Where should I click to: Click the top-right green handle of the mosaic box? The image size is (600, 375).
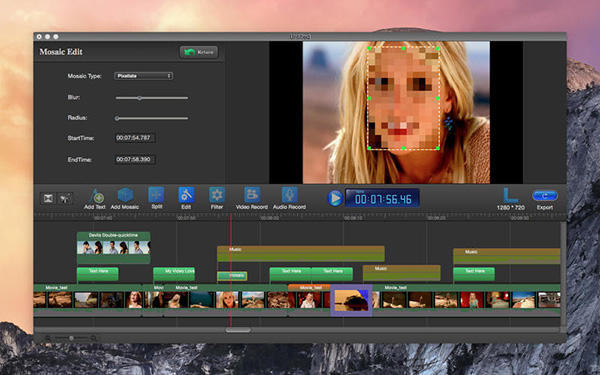438,49
